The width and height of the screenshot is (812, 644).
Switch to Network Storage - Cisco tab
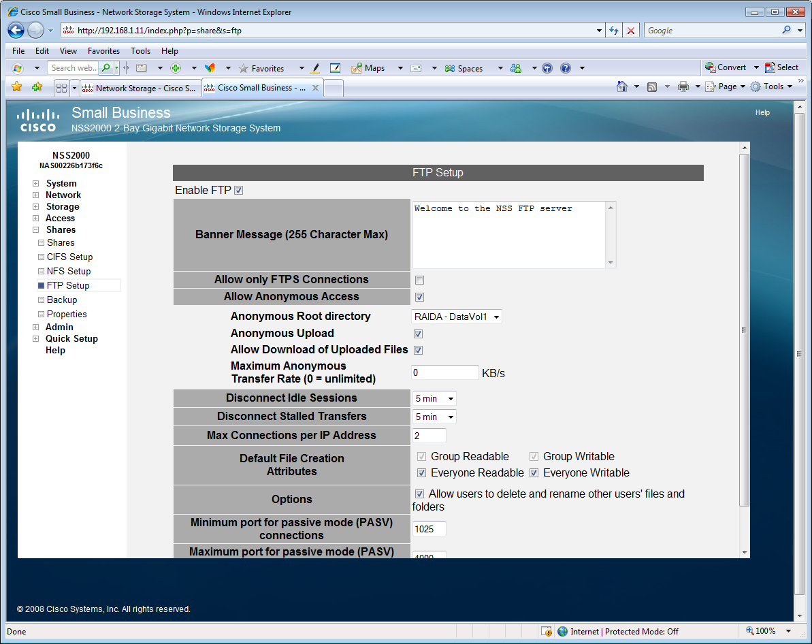pos(140,88)
